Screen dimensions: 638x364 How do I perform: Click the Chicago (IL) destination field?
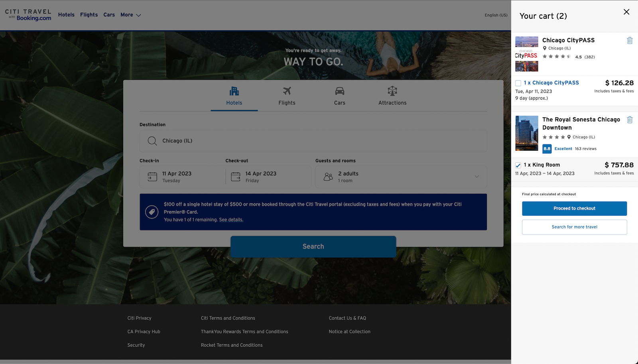313,141
